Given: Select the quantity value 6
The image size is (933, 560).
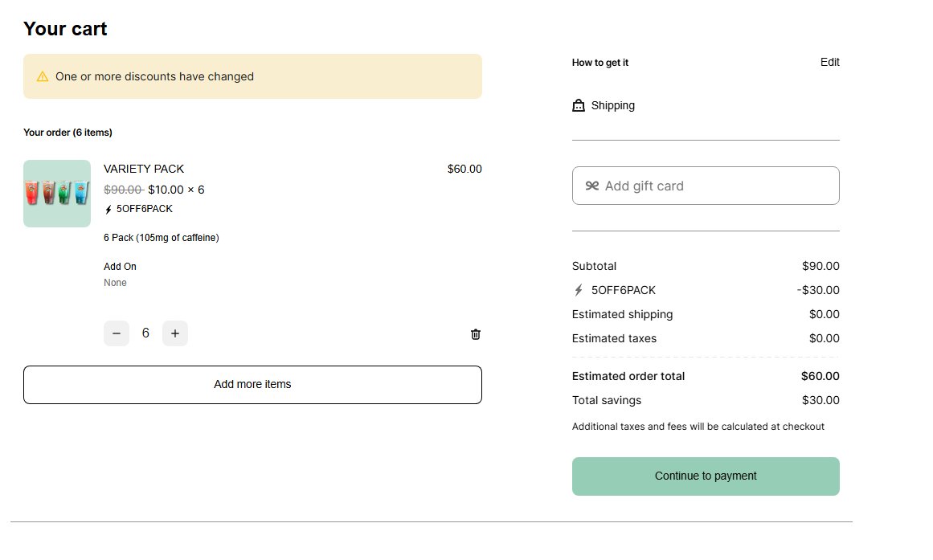Looking at the screenshot, I should 145,333.
